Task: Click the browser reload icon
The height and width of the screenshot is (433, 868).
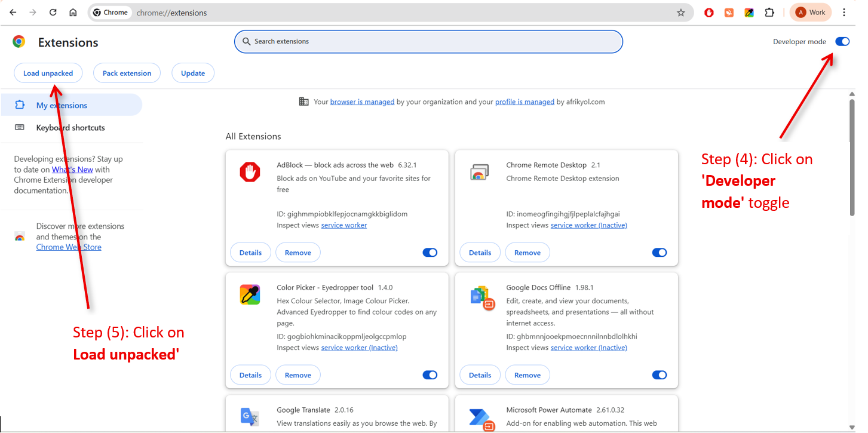Action: 53,13
